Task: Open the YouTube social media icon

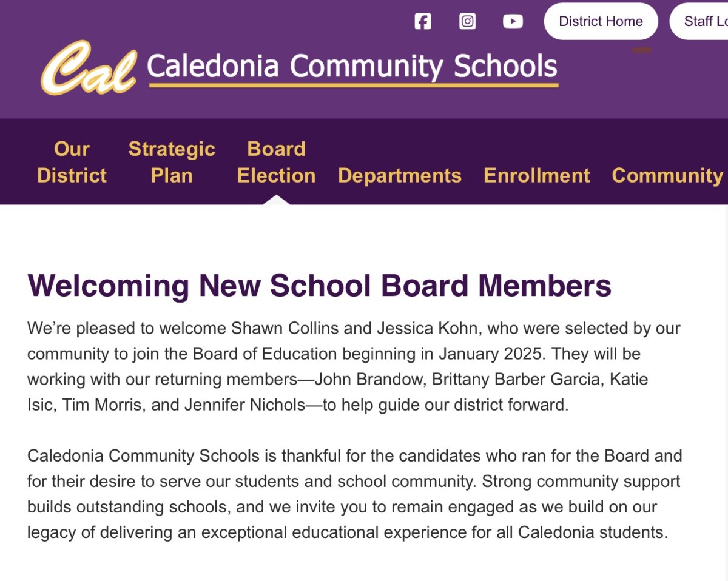Action: [513, 21]
